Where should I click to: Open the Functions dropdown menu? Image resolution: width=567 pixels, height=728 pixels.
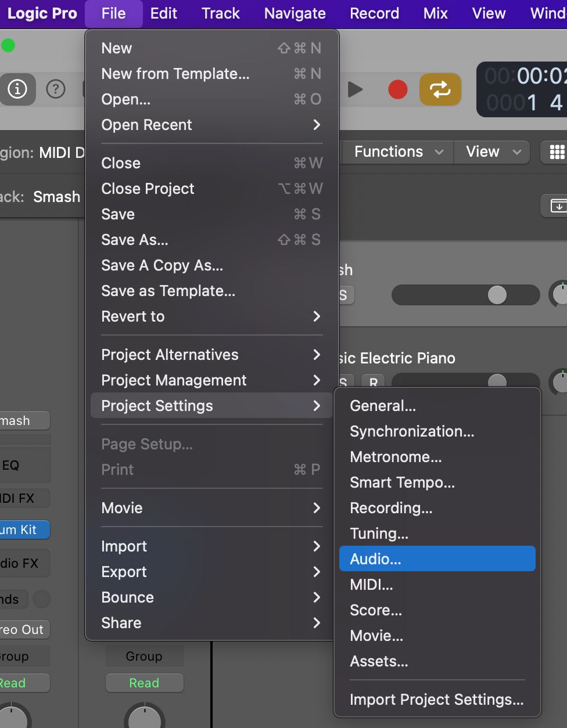tap(399, 152)
